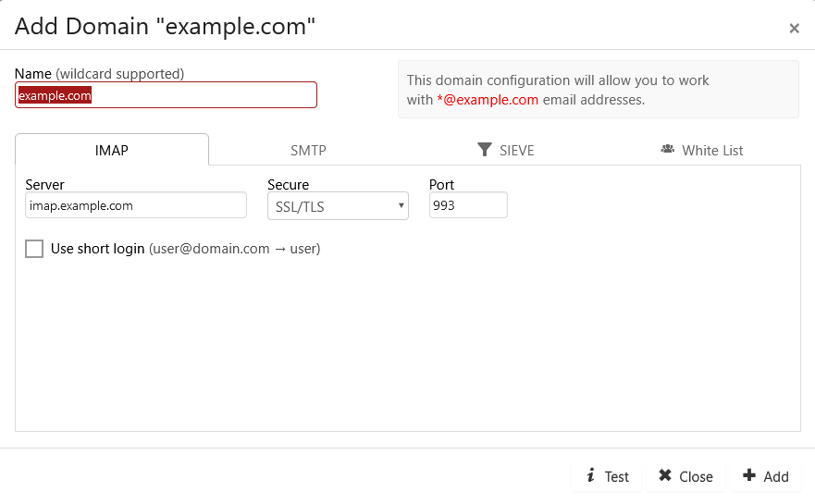This screenshot has width=815, height=504.
Task: Click the SIEVE funnel filter icon
Action: point(485,150)
